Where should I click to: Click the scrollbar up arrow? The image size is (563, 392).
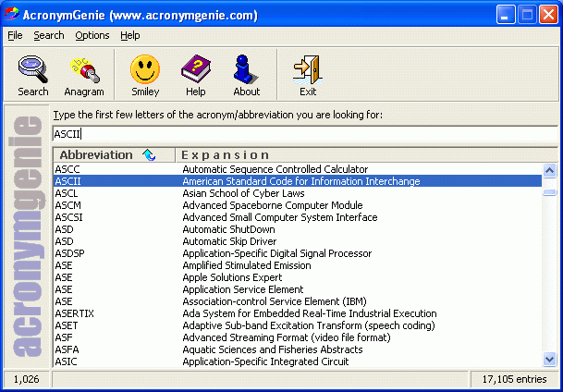pos(550,170)
